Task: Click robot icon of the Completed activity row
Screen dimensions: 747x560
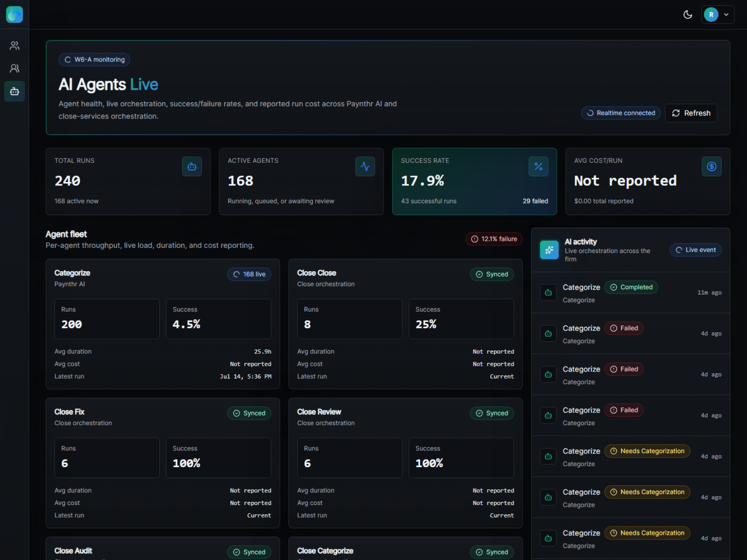Action: (x=549, y=293)
